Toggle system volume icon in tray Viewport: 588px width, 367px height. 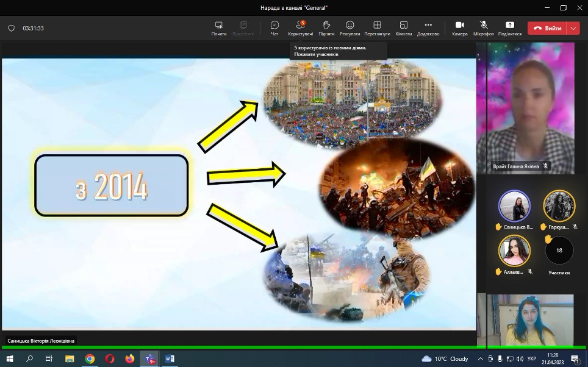click(x=511, y=358)
